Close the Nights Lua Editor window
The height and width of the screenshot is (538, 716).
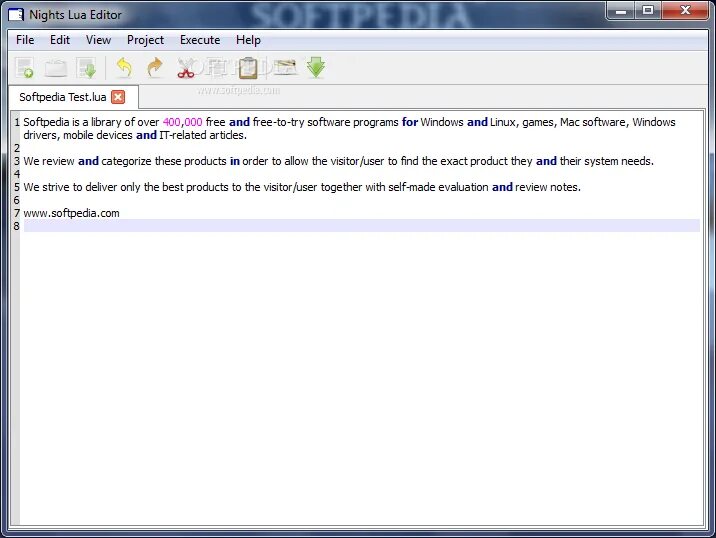(685, 11)
